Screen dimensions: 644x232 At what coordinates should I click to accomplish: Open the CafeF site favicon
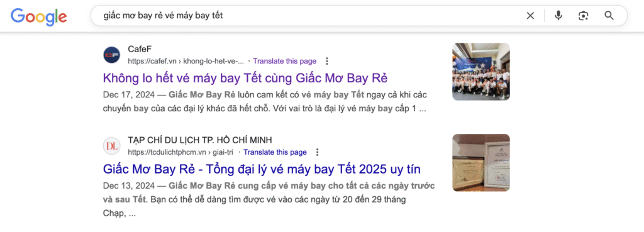[x=111, y=55]
